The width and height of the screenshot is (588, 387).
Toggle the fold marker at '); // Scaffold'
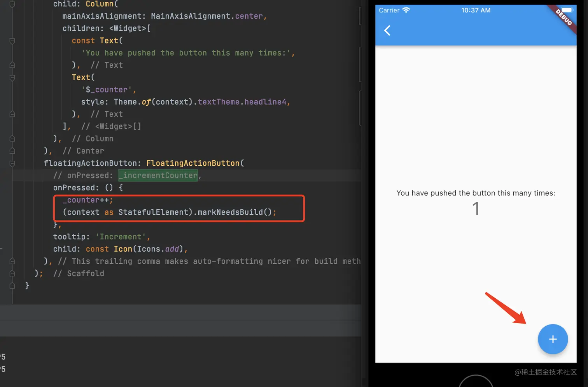pyautogui.click(x=12, y=273)
